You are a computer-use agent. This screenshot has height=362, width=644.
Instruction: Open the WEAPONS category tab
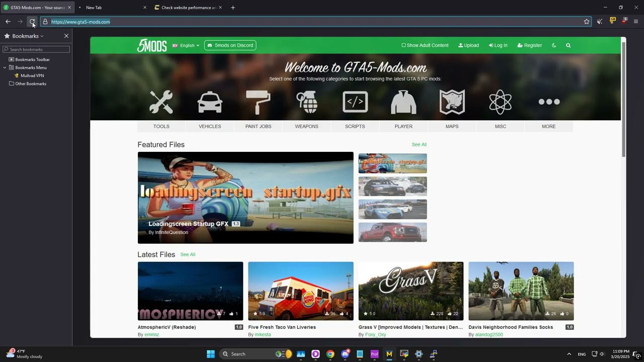click(x=306, y=126)
